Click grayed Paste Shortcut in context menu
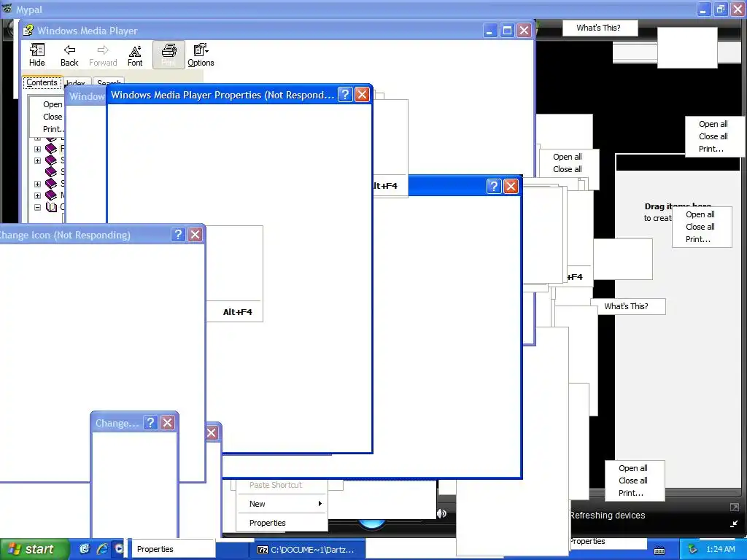The image size is (747, 560). tap(276, 485)
